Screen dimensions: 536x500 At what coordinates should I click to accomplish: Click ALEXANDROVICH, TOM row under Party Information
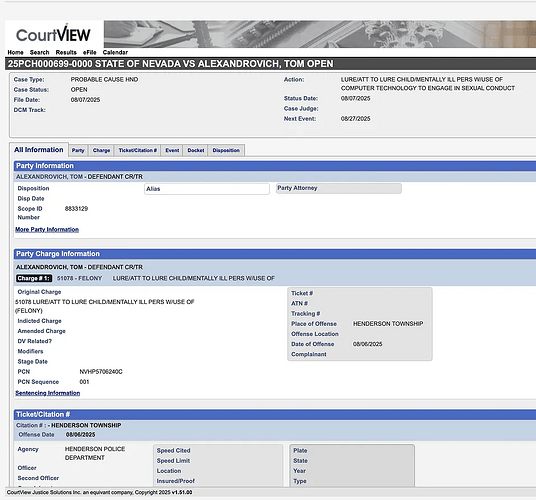tap(274, 177)
